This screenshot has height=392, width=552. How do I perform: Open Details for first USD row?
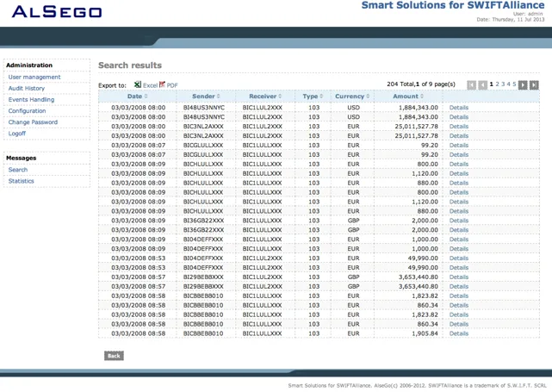(459, 108)
